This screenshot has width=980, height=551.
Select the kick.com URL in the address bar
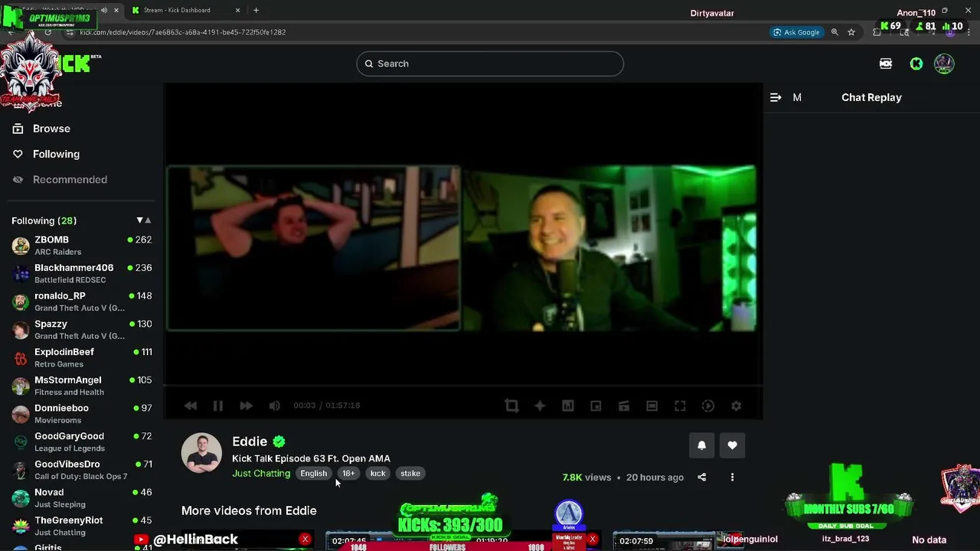[183, 32]
